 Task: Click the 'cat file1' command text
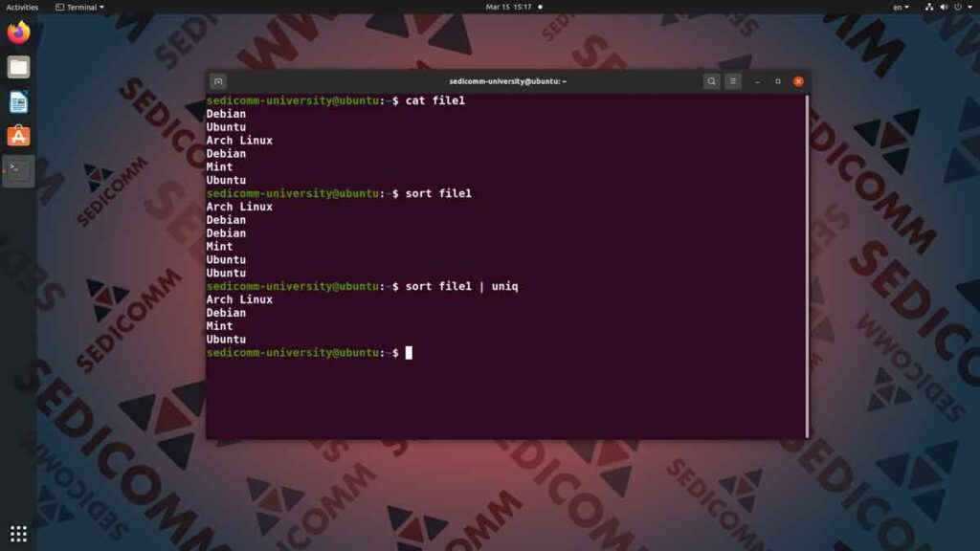coord(435,100)
